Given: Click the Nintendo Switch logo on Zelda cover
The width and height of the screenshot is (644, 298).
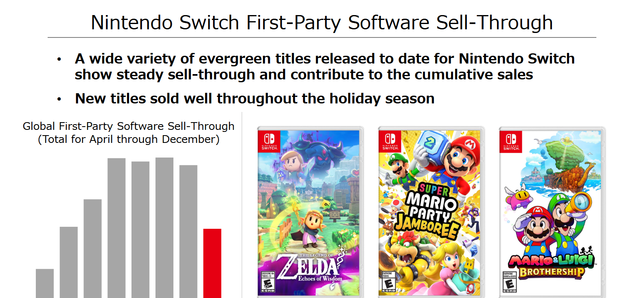Looking at the screenshot, I should coord(269,141).
